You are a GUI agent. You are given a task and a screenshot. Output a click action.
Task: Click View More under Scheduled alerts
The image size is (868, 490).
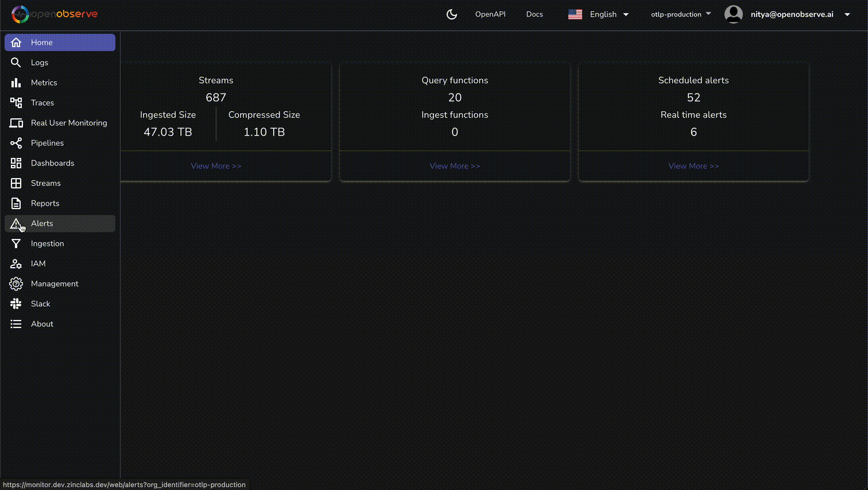point(693,165)
